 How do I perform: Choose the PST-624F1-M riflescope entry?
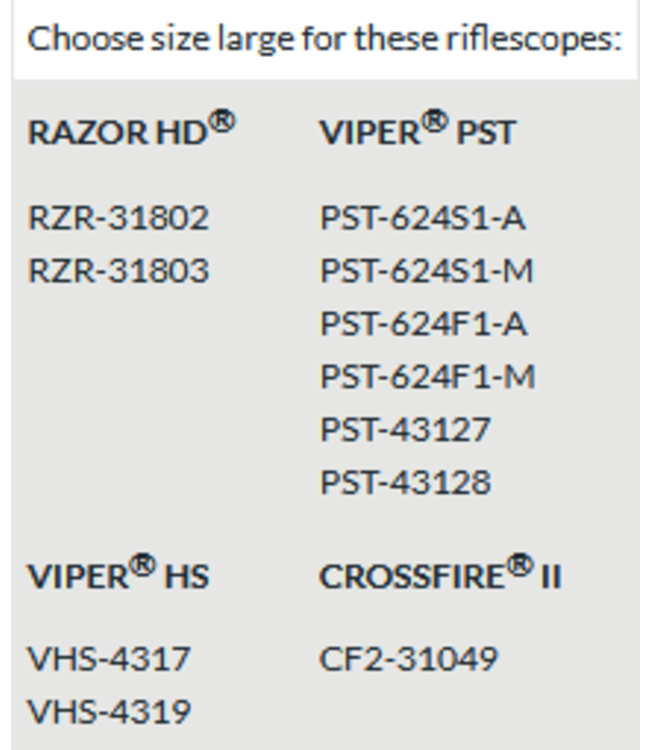[x=427, y=377]
